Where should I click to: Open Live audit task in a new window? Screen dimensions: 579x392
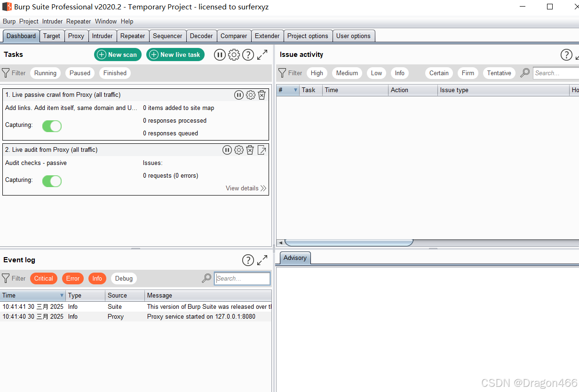262,150
